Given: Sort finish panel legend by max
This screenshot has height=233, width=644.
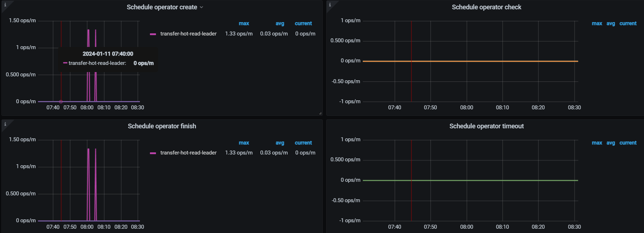Looking at the screenshot, I should tap(244, 143).
